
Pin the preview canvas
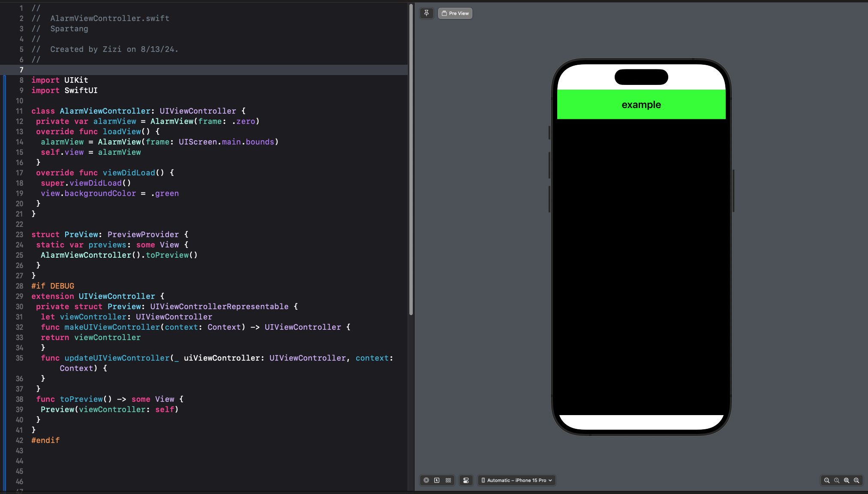tap(426, 13)
